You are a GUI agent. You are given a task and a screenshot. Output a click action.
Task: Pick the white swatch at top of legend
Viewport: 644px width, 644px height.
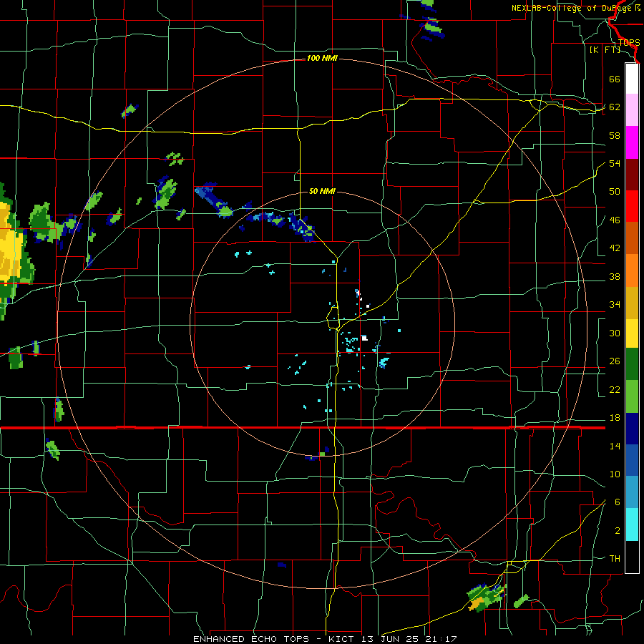point(632,79)
